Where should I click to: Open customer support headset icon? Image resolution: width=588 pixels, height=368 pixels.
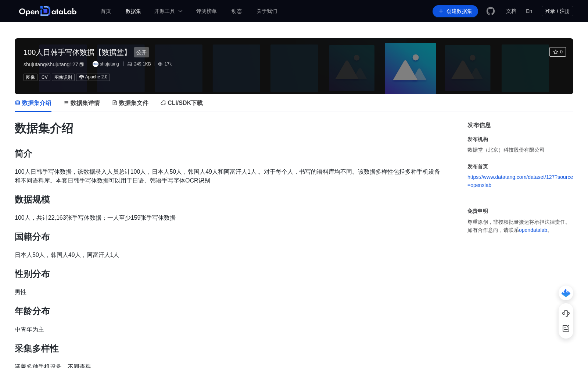click(x=566, y=314)
